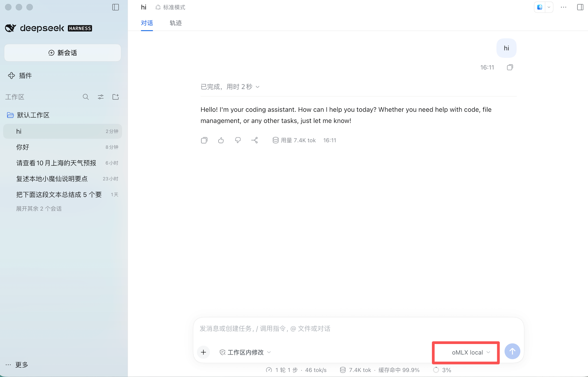Select the hi conversation in sidebar
This screenshot has width=588, height=377.
63,131
